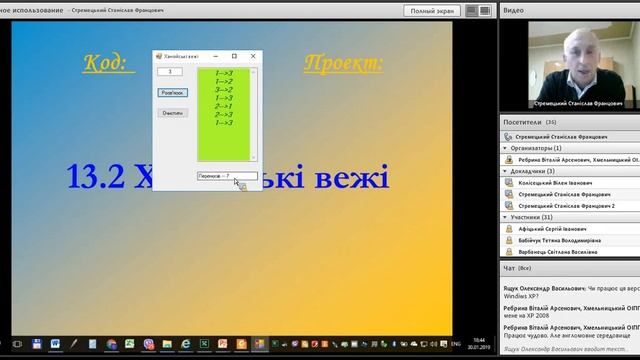Image resolution: width=640 pixels, height=360 pixels.
Task: Click the Видео panel header
Action: [x=570, y=10]
